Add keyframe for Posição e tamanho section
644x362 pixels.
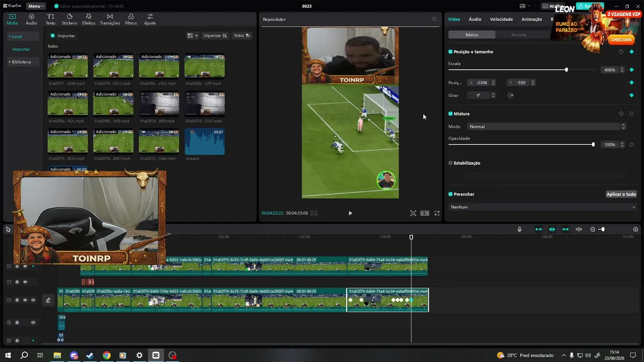coord(631,52)
